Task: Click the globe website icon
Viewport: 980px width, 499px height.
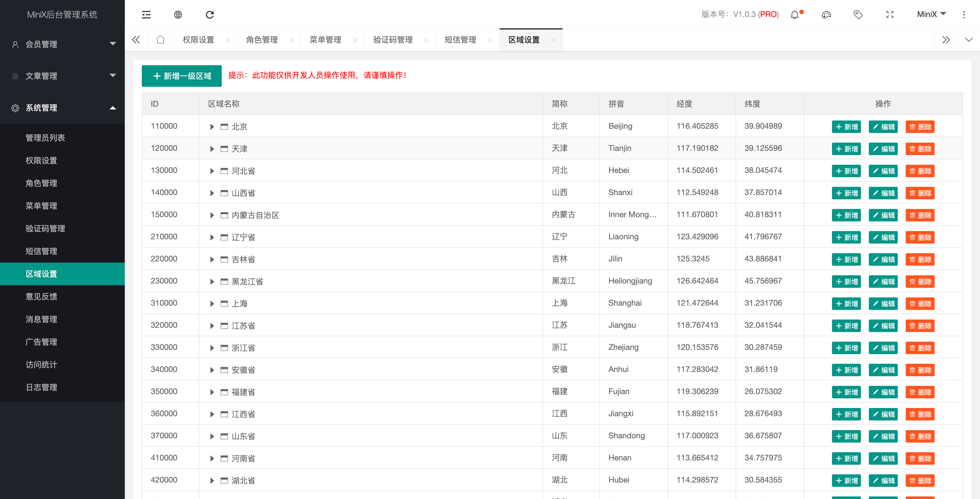Action: point(178,15)
